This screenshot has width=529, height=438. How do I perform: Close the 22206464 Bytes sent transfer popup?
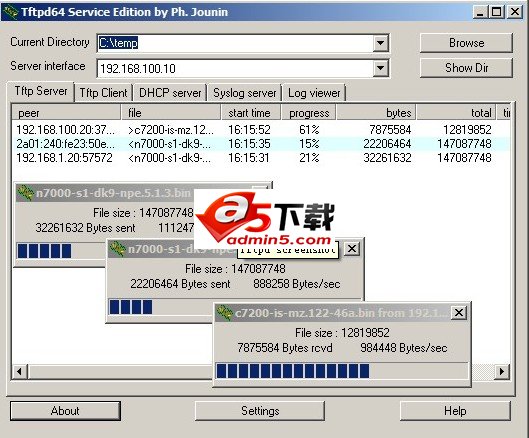[x=352, y=249]
